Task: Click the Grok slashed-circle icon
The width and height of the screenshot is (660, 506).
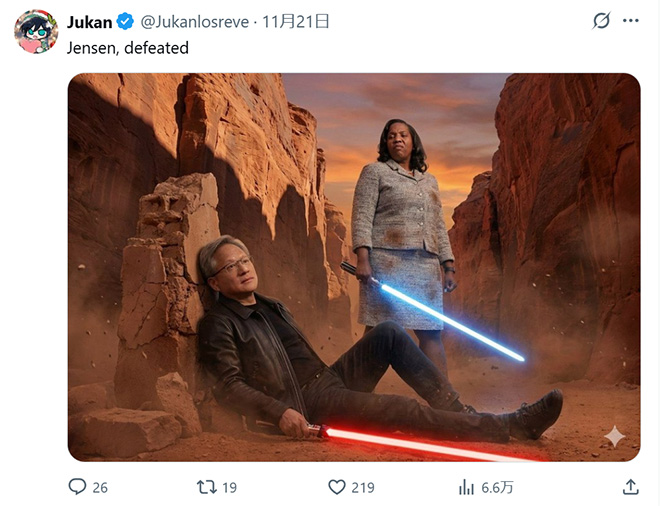Action: pos(601,21)
